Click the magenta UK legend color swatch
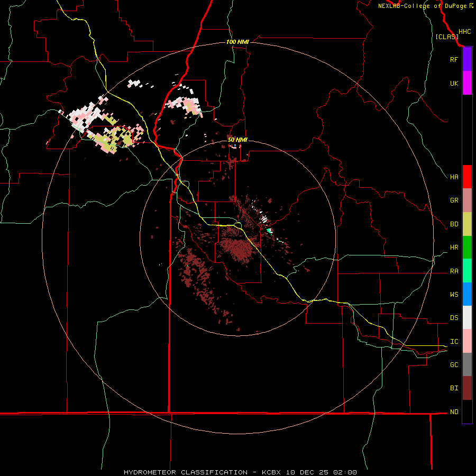 click(x=467, y=83)
